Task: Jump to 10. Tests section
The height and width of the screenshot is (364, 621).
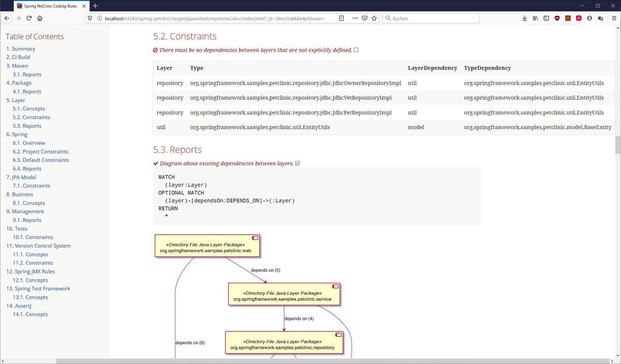Action: click(x=17, y=229)
